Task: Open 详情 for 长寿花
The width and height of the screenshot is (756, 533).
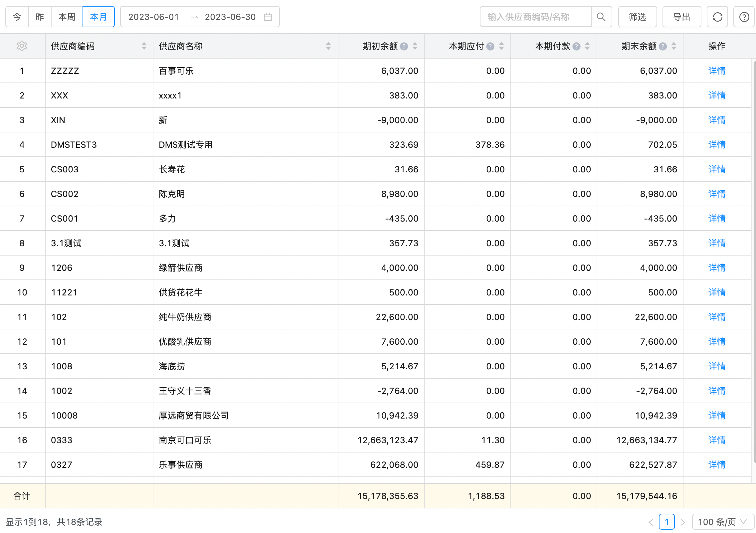Action: (717, 169)
